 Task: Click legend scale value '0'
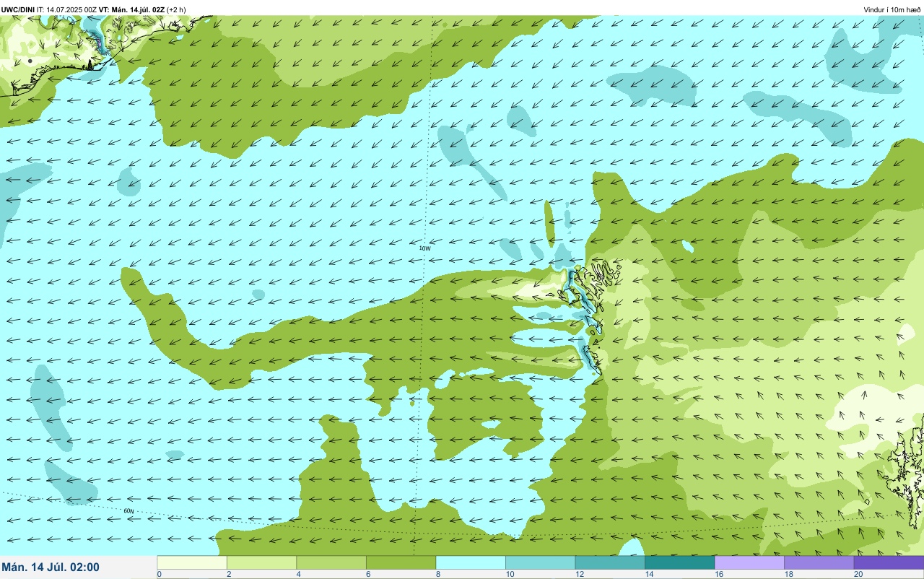coord(159,574)
